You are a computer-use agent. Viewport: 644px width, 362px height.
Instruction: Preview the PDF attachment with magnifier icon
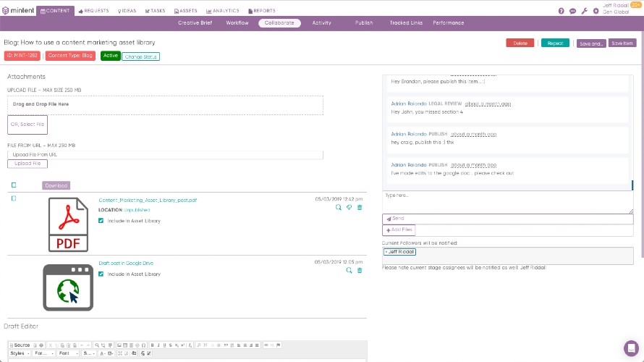click(x=339, y=208)
